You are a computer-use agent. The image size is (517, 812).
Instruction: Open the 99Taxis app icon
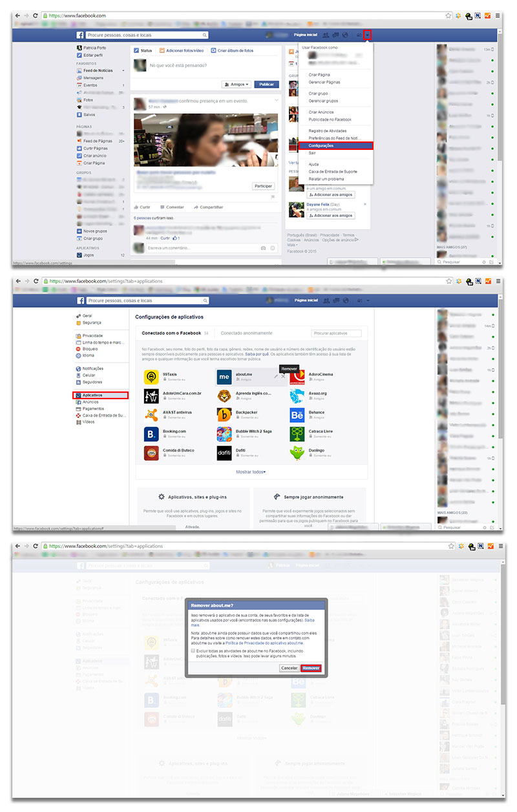[x=152, y=377]
